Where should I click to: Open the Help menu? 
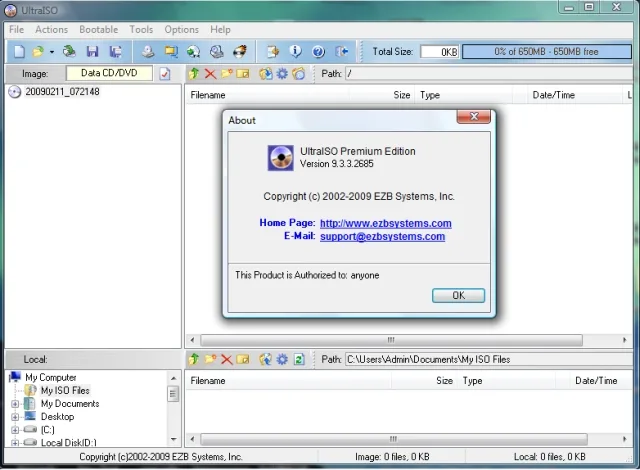tap(220, 29)
